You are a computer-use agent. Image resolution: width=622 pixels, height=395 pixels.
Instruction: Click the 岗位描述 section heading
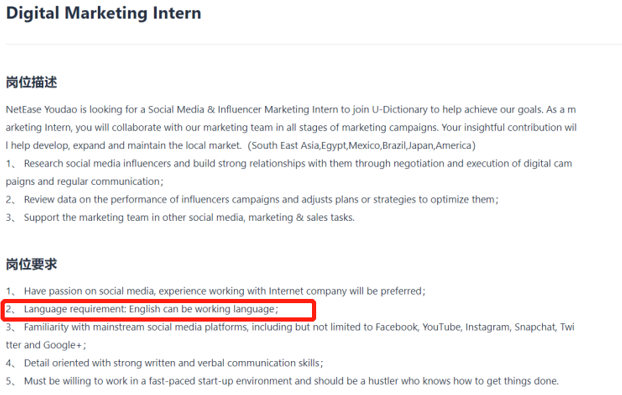coord(31,82)
